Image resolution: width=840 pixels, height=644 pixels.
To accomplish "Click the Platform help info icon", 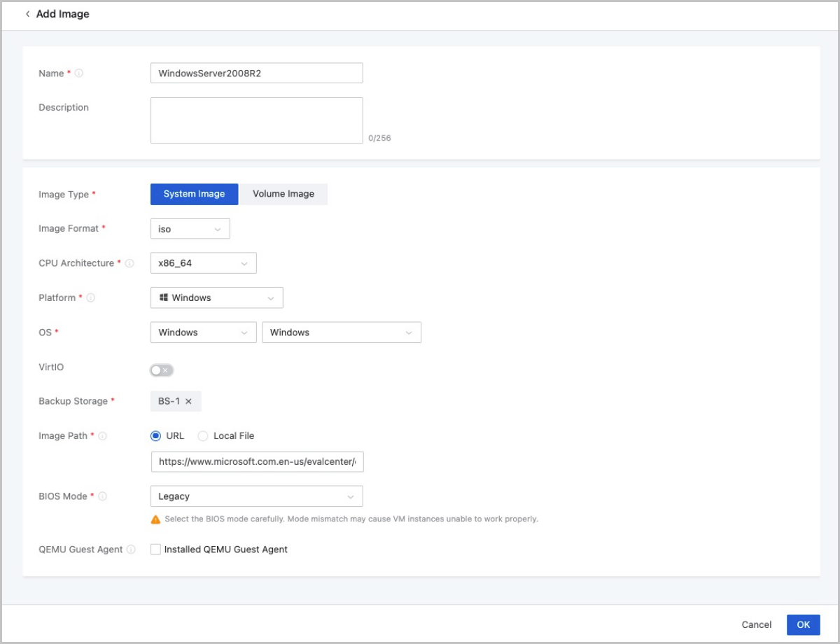I will pyautogui.click(x=91, y=298).
